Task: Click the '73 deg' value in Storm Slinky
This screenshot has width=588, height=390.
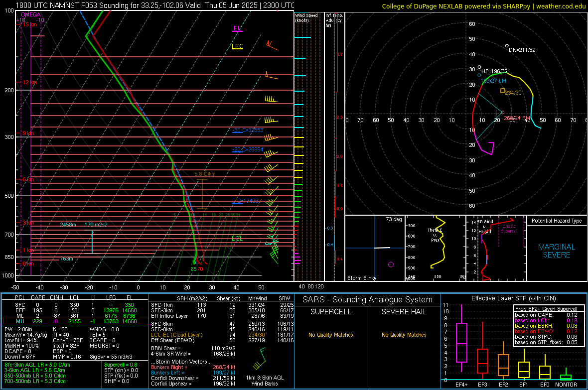Action: (394, 219)
